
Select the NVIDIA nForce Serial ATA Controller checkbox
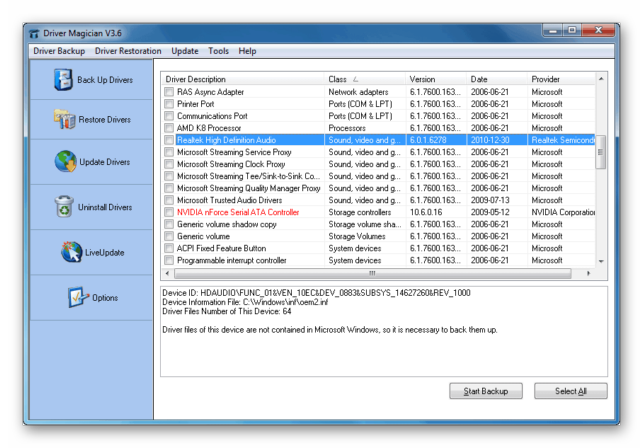(169, 212)
